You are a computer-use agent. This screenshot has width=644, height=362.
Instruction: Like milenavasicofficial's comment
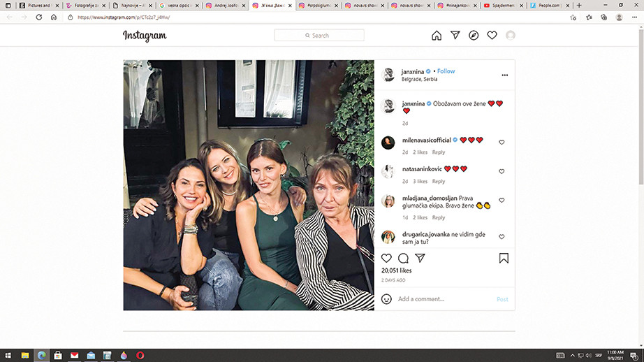coord(502,142)
